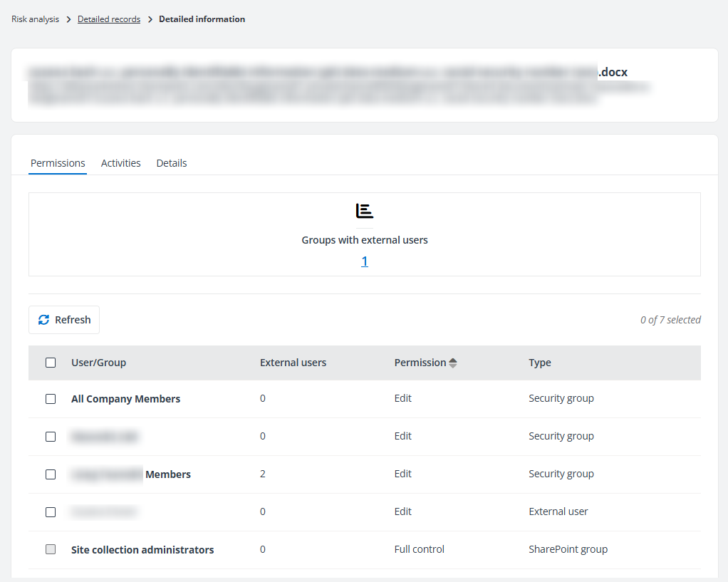Image resolution: width=728 pixels, height=582 pixels.
Task: Sort by Permission column arrows
Action: 452,363
